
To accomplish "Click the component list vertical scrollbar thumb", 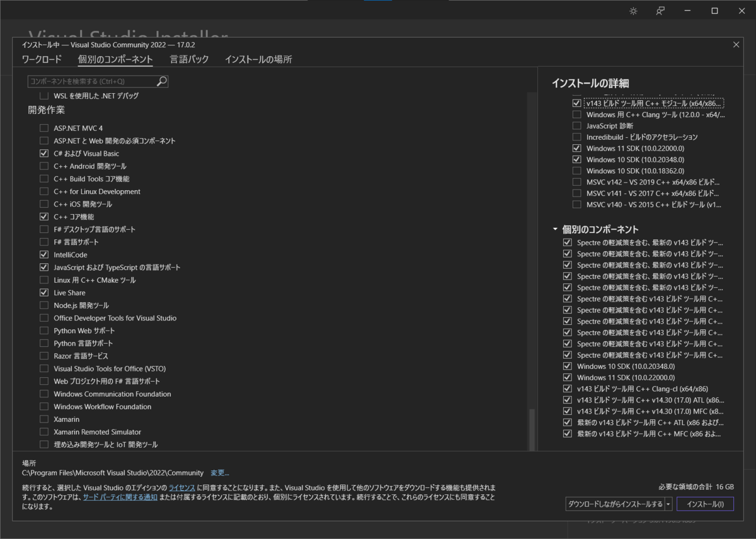I will (532, 429).
